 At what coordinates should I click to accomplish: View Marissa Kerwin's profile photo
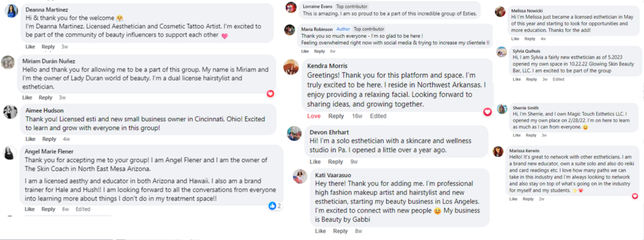498,151
